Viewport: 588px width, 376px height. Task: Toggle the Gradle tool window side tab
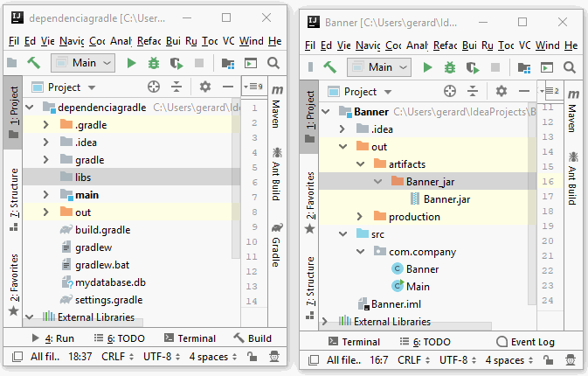point(275,252)
